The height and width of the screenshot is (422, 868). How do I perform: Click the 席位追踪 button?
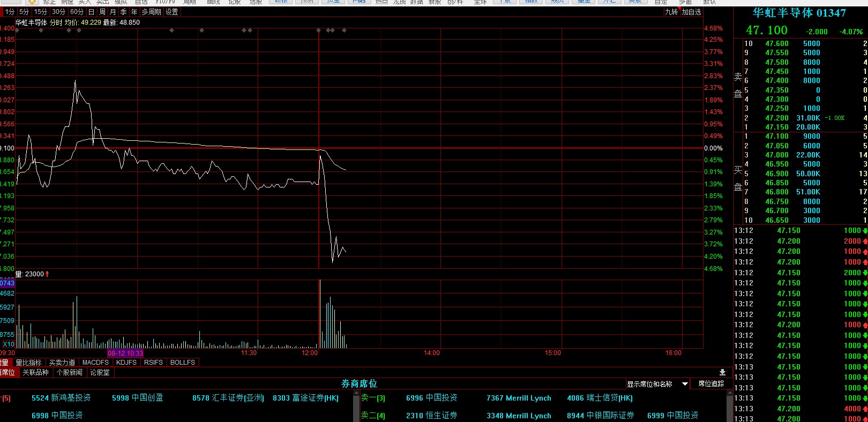(711, 384)
